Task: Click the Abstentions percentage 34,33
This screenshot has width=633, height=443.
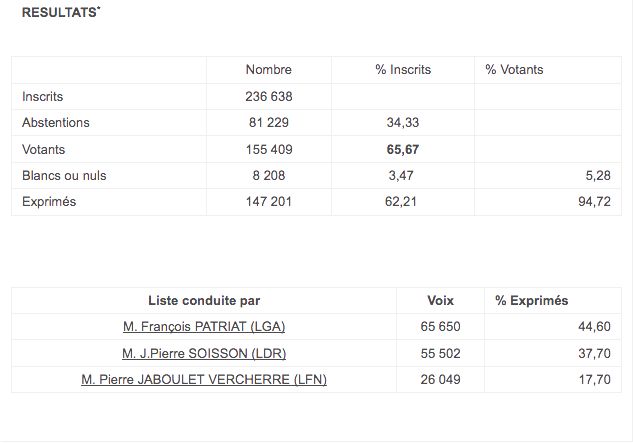Action: click(x=403, y=122)
